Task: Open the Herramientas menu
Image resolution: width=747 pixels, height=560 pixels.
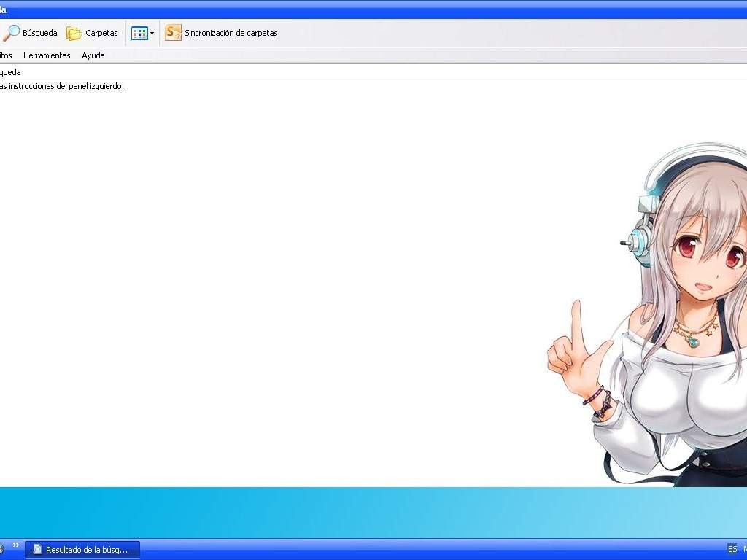Action: pyautogui.click(x=47, y=55)
